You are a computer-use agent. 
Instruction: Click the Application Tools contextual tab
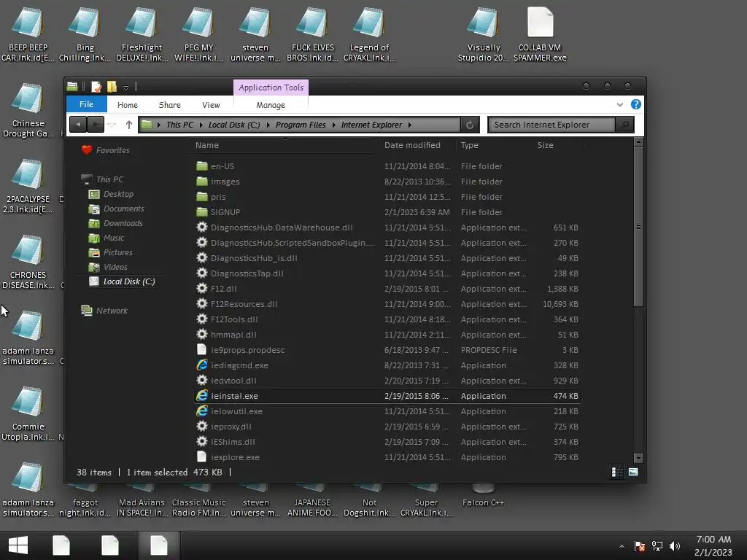point(271,87)
